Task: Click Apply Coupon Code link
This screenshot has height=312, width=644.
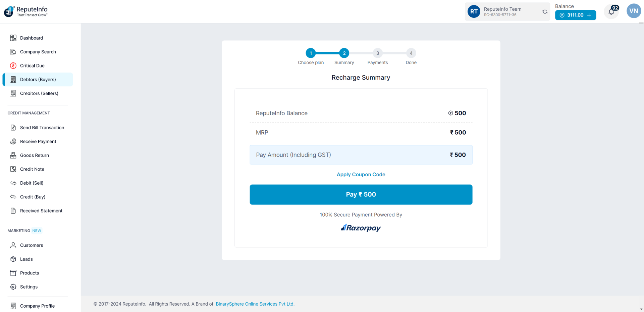Action: pyautogui.click(x=361, y=175)
